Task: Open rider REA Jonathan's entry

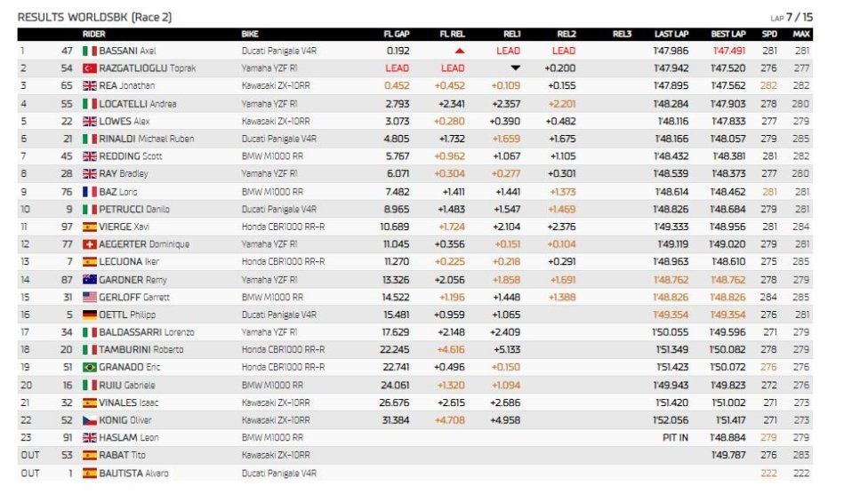Action: [127, 86]
